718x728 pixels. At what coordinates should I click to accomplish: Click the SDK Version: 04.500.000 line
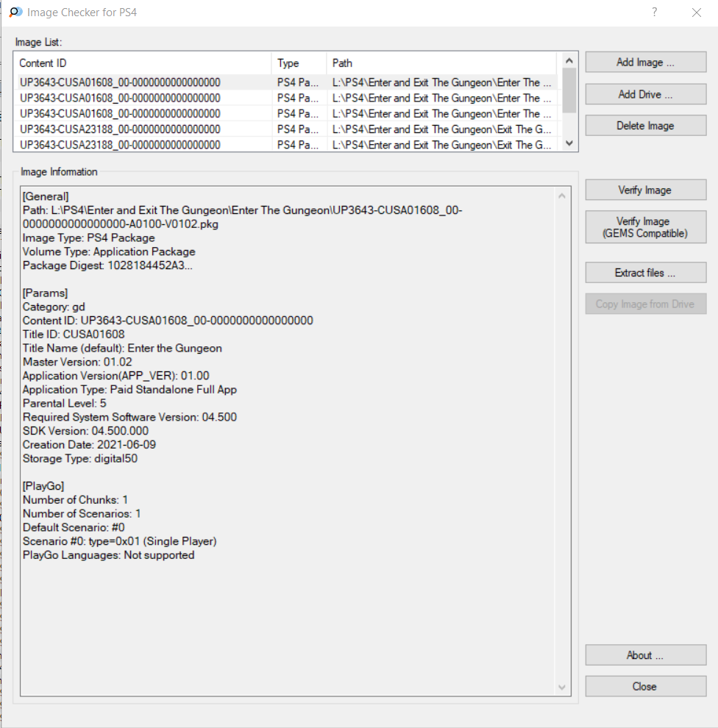85,431
